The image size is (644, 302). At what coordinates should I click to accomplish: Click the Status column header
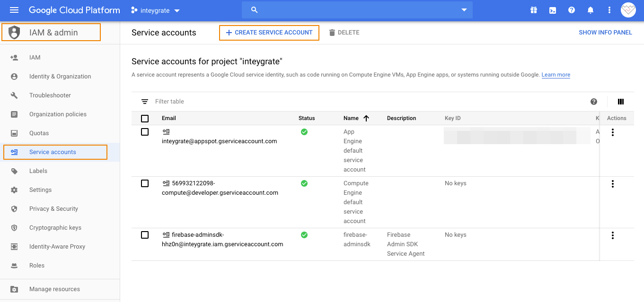pyautogui.click(x=307, y=118)
